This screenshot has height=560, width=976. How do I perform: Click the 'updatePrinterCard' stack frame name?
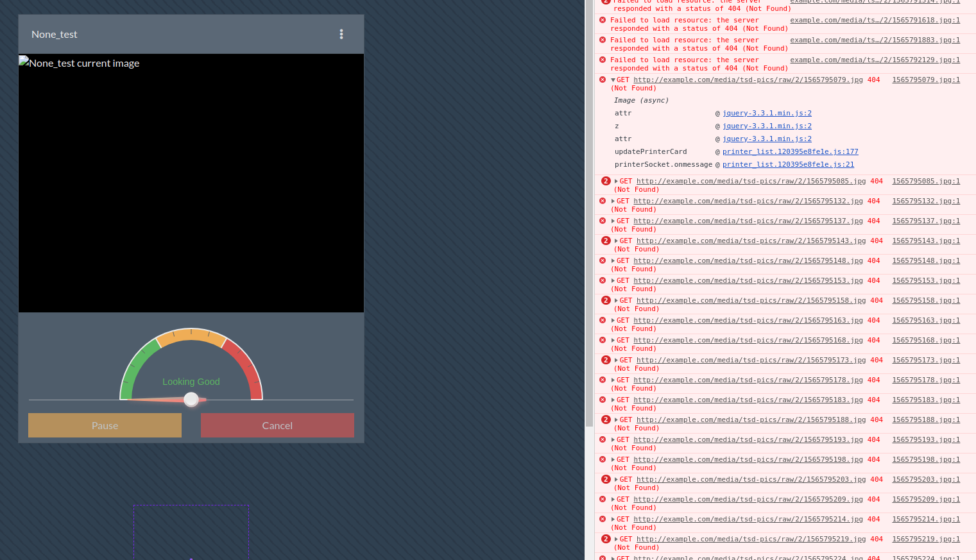click(x=651, y=151)
